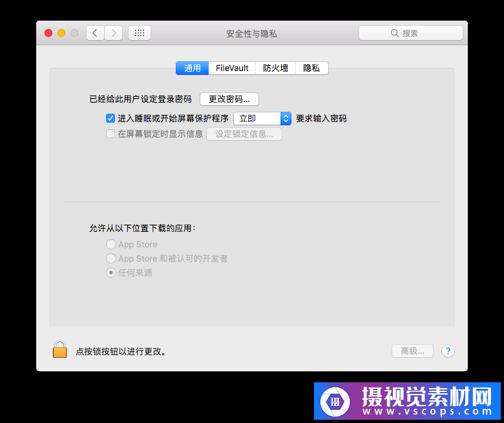The image size is (504, 423).
Task: Click into the 搜索 search field
Action: coord(411,33)
